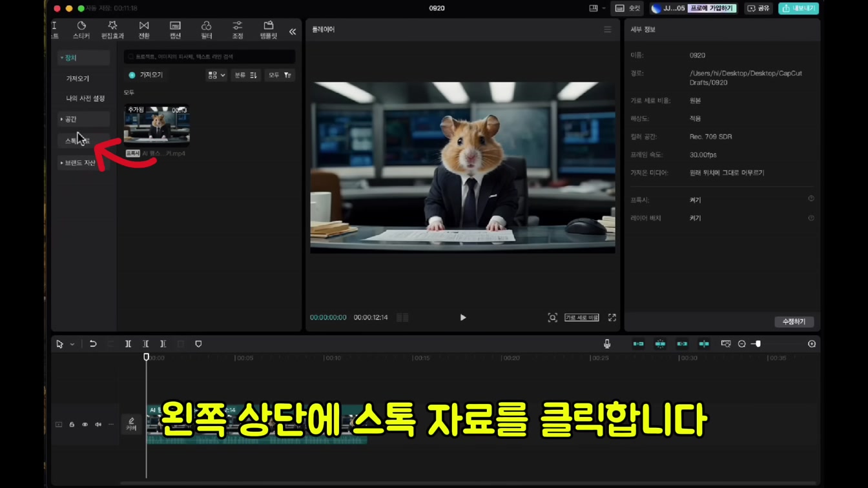868x488 pixels.
Task: Show info tooltip for 프록시 row
Action: click(811, 199)
